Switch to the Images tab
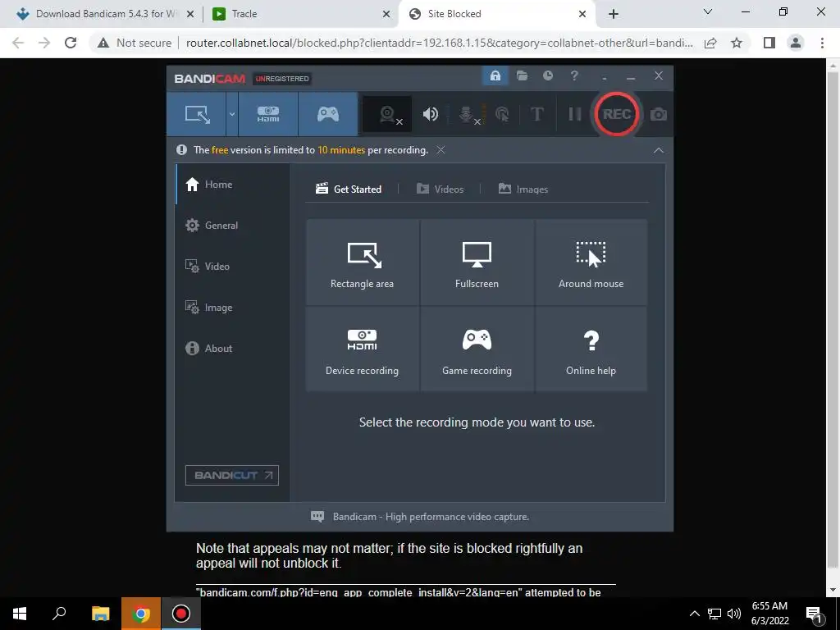This screenshot has width=840, height=630. point(523,189)
